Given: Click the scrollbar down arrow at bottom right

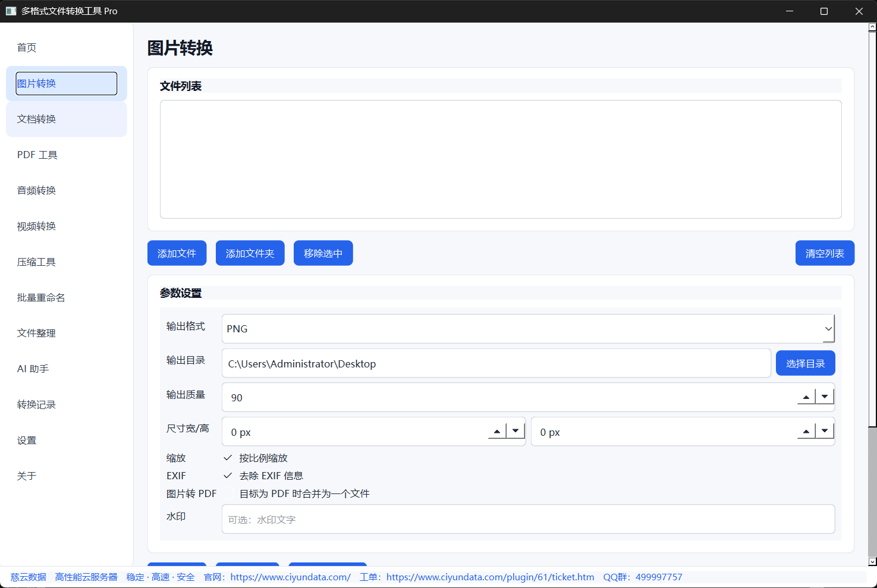Looking at the screenshot, I should 872,561.
